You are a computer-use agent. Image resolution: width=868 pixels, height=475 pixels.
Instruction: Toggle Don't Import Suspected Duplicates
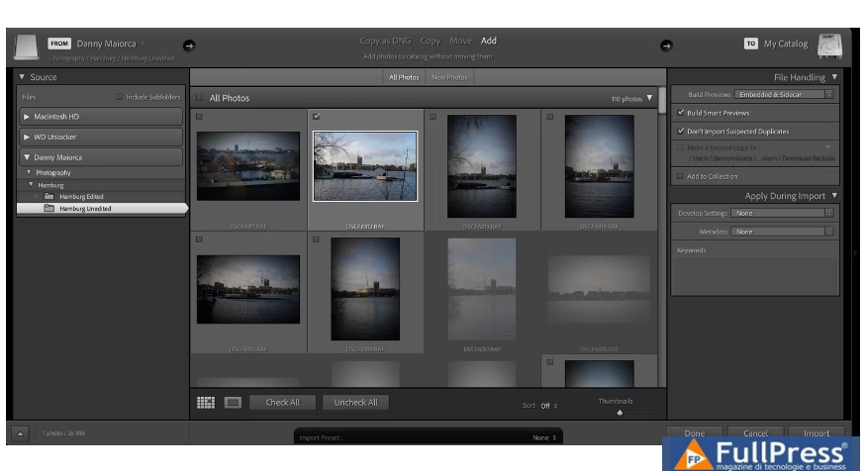click(681, 131)
